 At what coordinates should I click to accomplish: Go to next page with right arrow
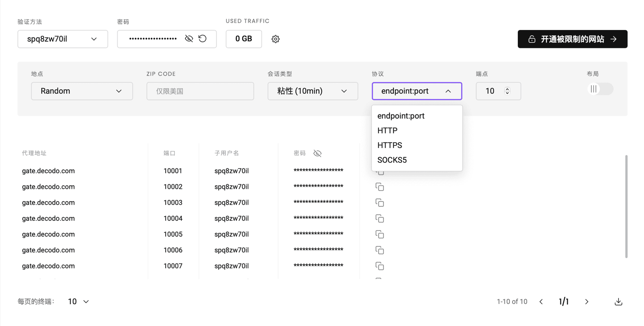pyautogui.click(x=587, y=302)
